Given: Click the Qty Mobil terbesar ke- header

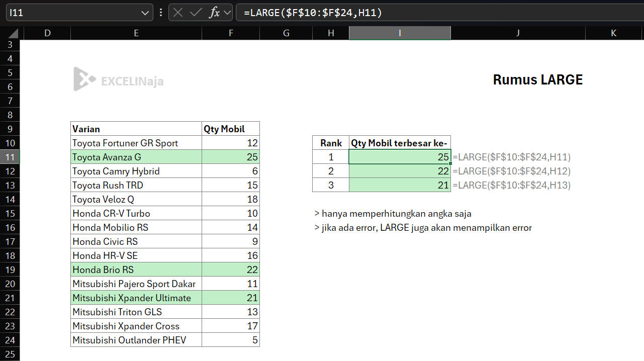Looking at the screenshot, I should (400, 143).
